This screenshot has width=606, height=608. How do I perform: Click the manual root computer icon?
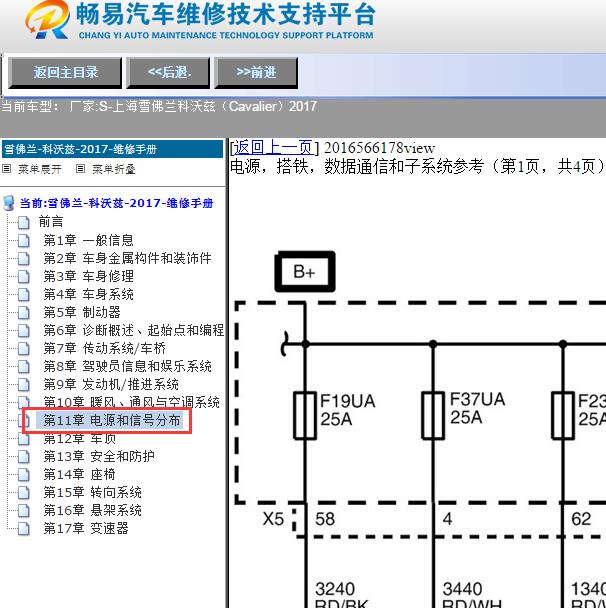click(x=9, y=203)
